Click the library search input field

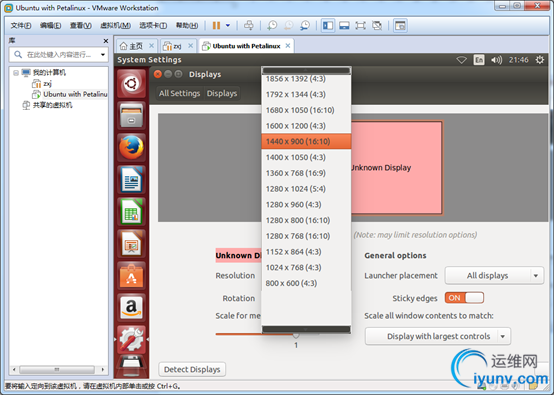pos(59,54)
